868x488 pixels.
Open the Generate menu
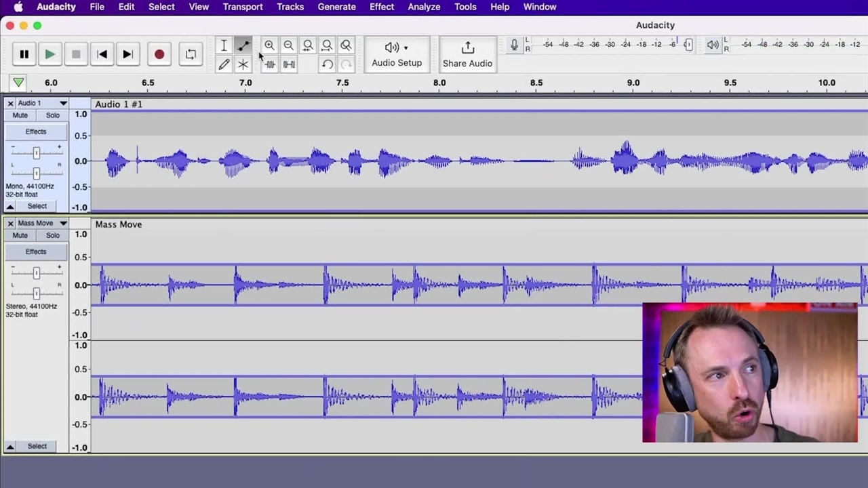click(x=336, y=7)
